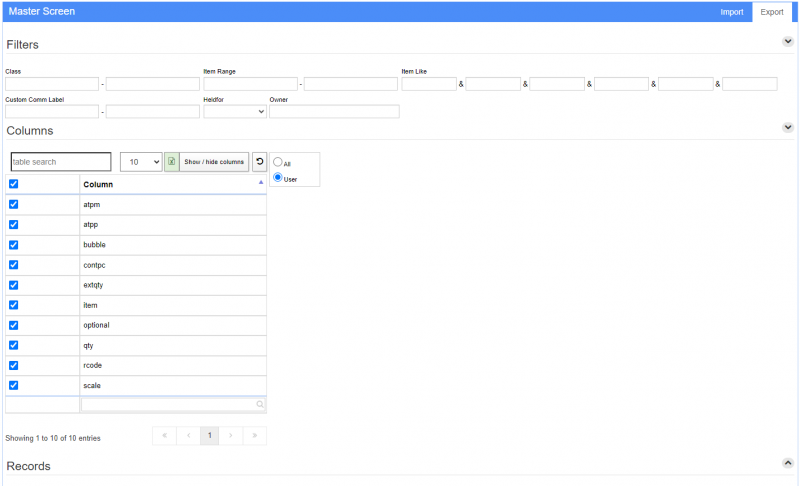800x486 pixels.
Task: Collapse the Columns section chevron
Action: 788,128
